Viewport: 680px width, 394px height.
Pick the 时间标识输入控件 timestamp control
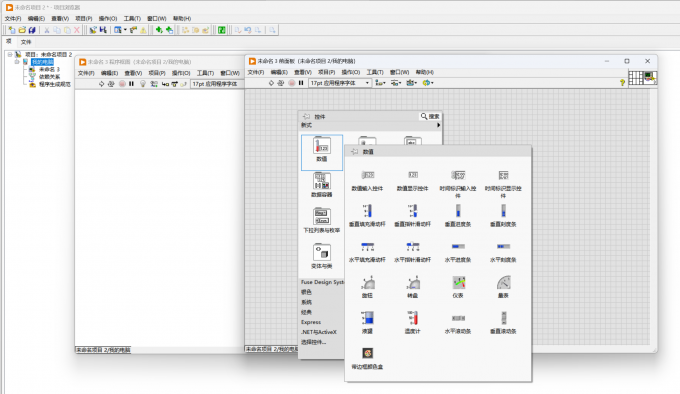coord(458,175)
